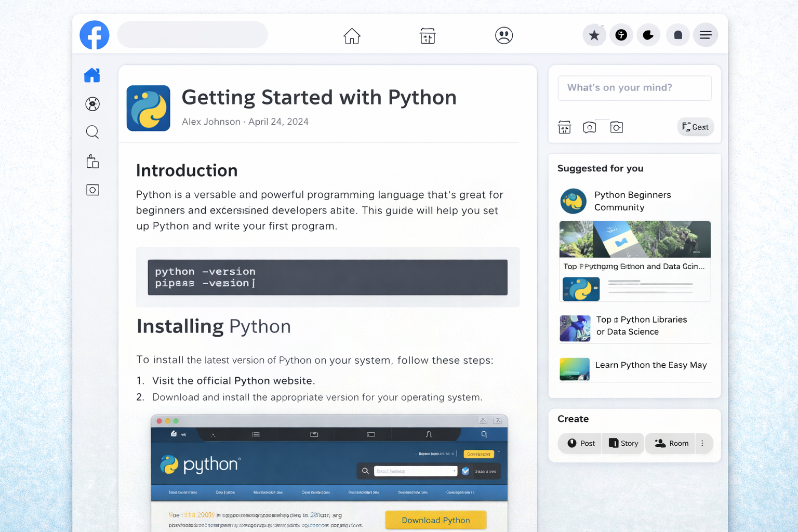Select the Story option under Create

[x=623, y=443]
